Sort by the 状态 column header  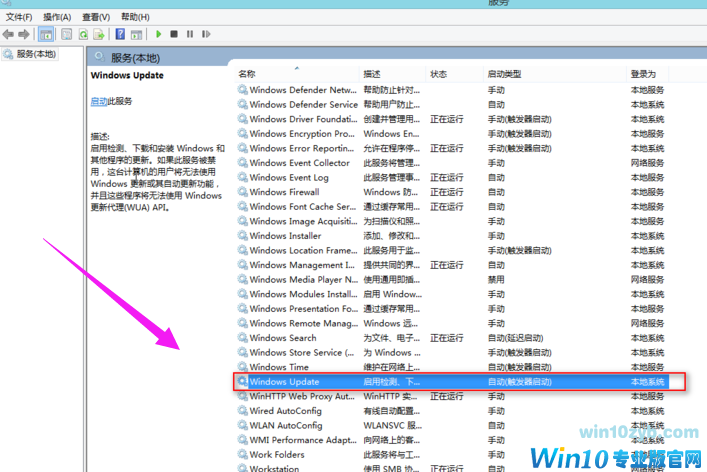point(438,74)
